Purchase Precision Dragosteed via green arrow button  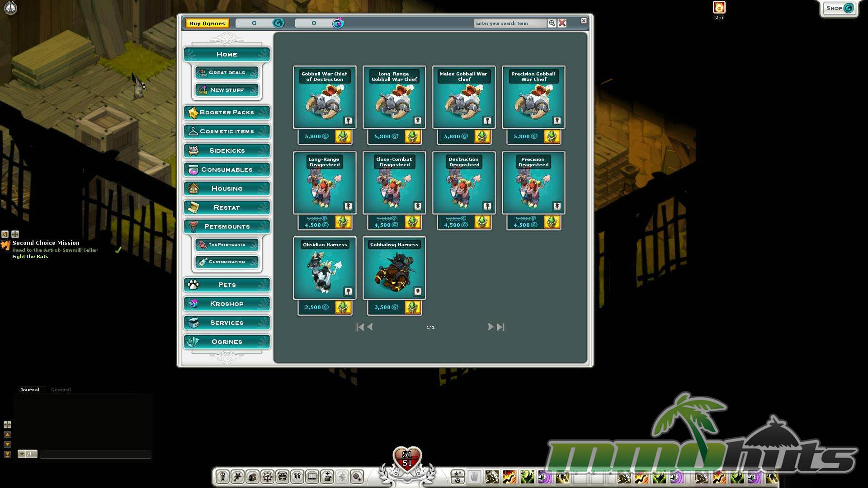click(552, 222)
